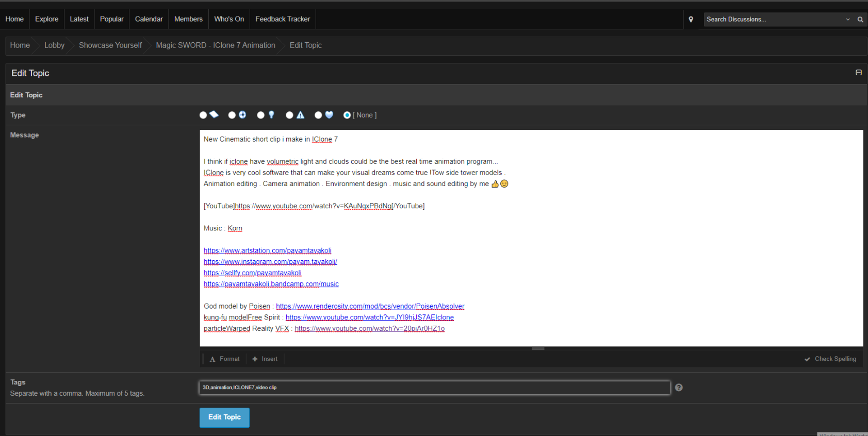Image resolution: width=868 pixels, height=436 pixels.
Task: Click the tags help question mark icon
Action: [679, 388]
